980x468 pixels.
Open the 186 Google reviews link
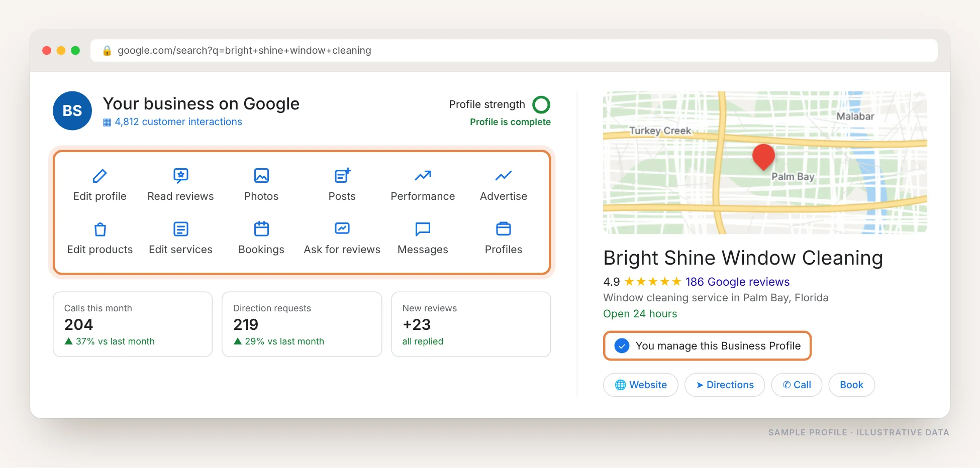click(x=737, y=282)
